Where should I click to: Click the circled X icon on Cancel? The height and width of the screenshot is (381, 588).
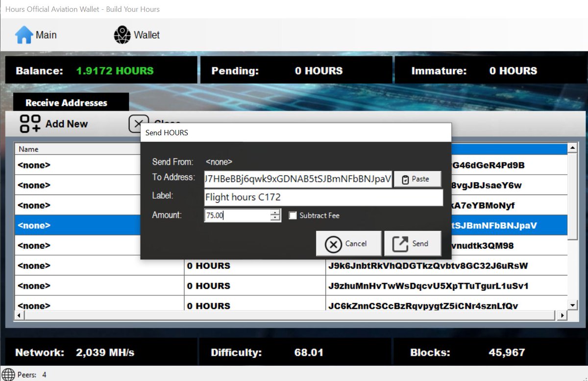[x=333, y=244]
